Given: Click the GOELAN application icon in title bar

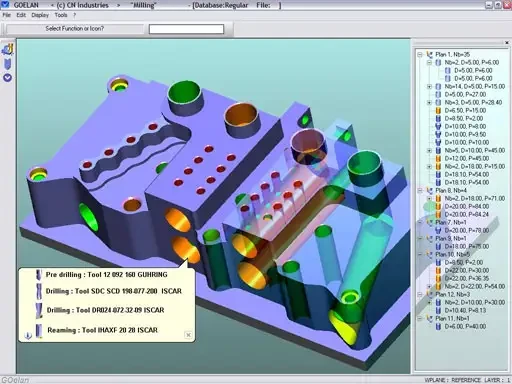Looking at the screenshot, I should (x=5, y=5).
